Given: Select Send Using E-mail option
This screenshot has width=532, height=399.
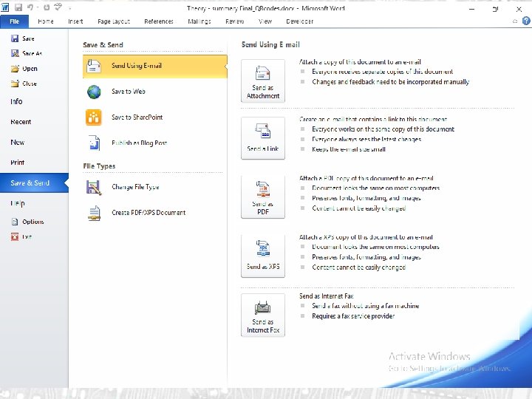Looking at the screenshot, I should tap(154, 66).
